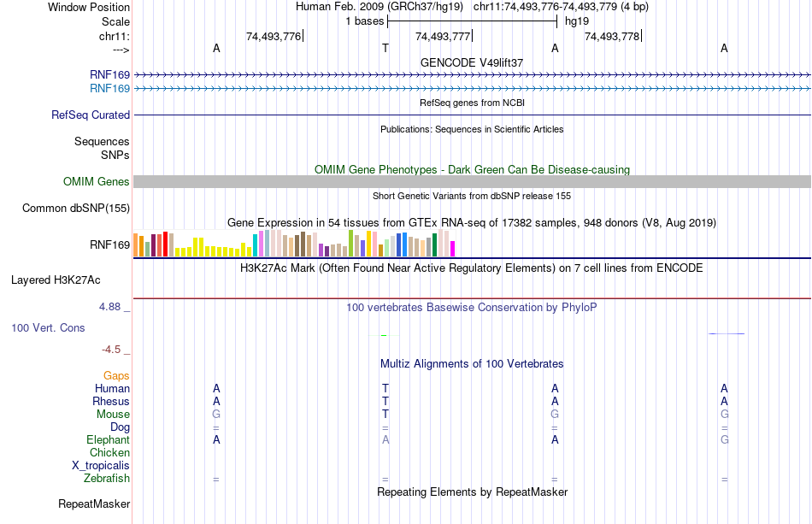This screenshot has width=812, height=524.
Task: Click the T base in the Mouse row
Action: point(385,415)
